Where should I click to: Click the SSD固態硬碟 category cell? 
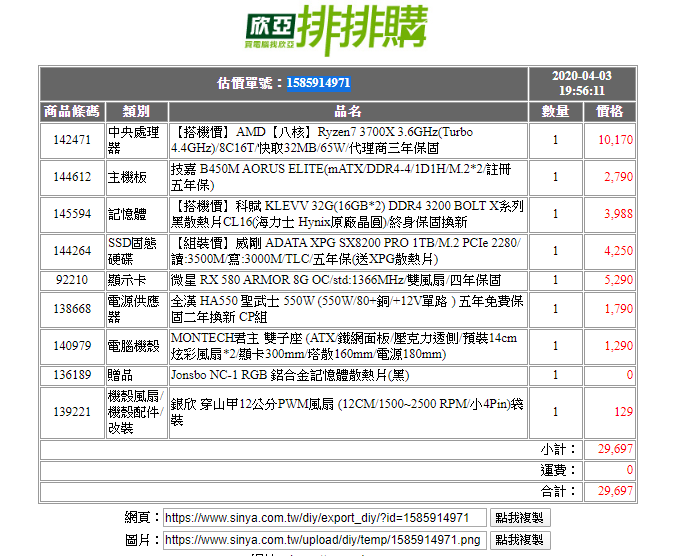(137, 251)
